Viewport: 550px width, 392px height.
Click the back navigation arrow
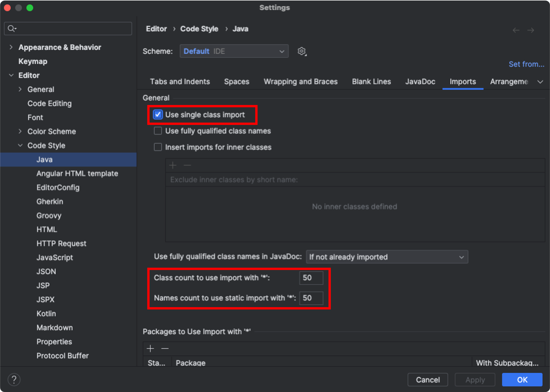(x=516, y=30)
